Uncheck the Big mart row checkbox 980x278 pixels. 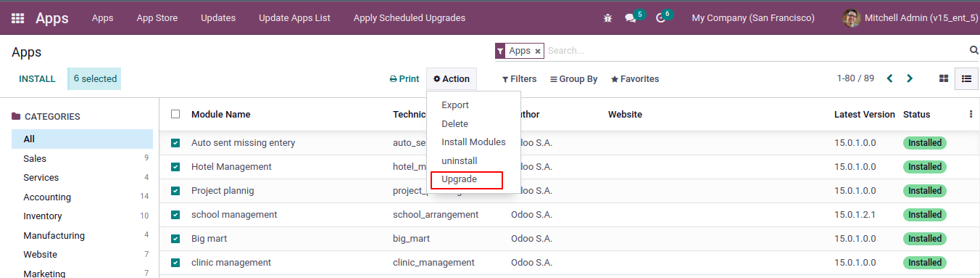(x=175, y=239)
